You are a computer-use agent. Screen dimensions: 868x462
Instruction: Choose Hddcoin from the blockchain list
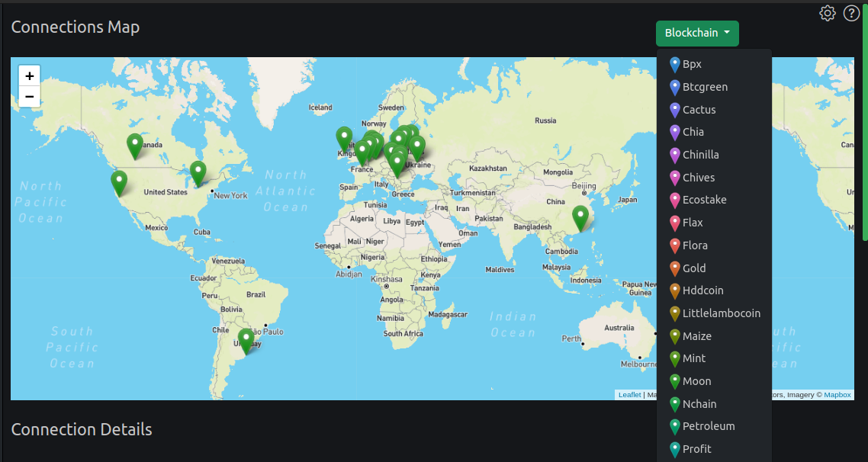click(x=714, y=290)
